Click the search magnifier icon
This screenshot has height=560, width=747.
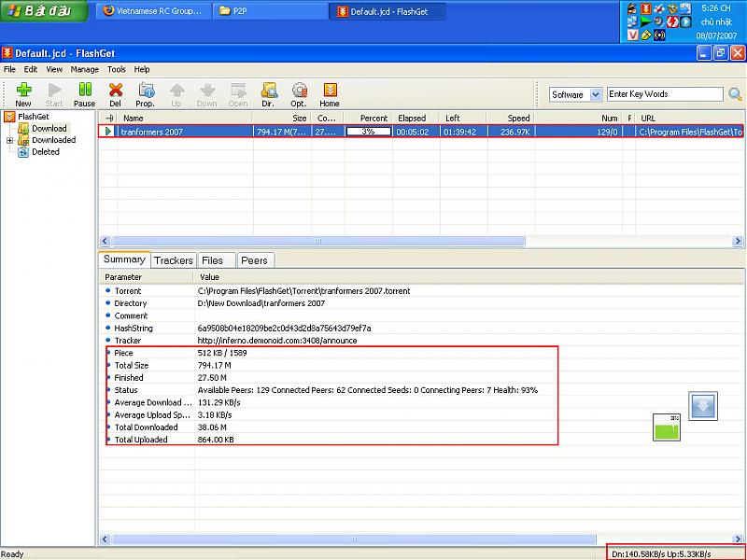pos(735,94)
